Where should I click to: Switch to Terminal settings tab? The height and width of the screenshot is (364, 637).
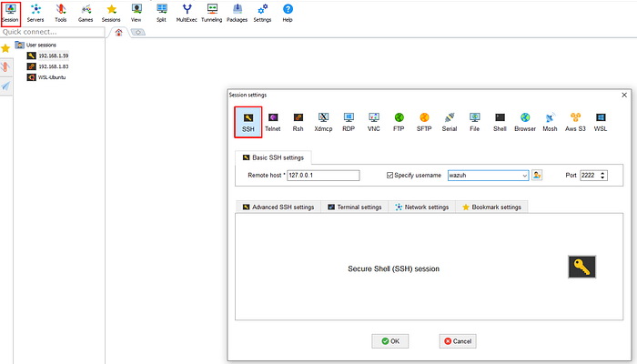click(355, 207)
